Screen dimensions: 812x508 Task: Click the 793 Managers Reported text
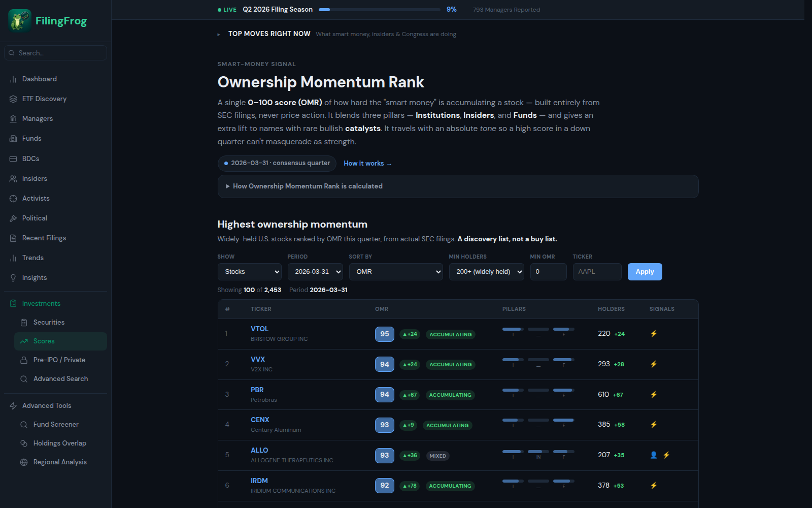click(x=506, y=10)
